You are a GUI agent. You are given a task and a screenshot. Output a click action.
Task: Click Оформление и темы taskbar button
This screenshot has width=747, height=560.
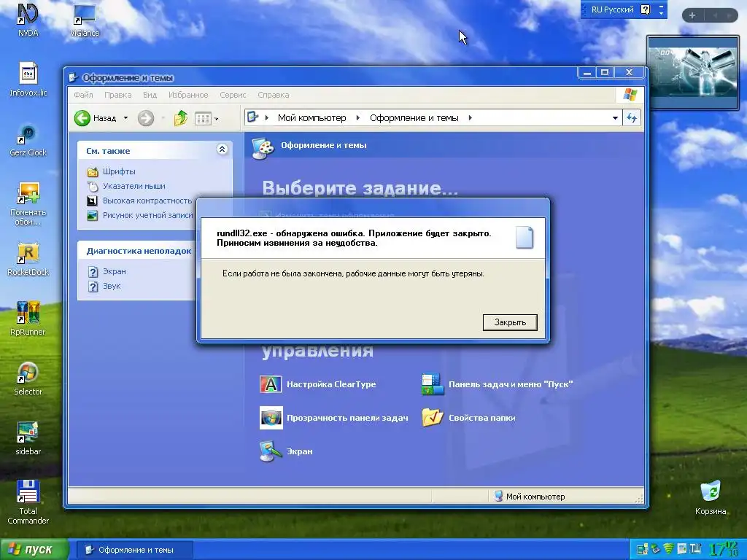[x=135, y=550]
